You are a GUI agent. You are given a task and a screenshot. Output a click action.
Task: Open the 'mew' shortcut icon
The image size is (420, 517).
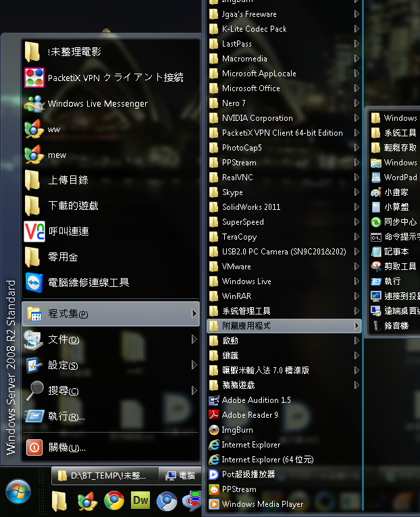click(34, 155)
